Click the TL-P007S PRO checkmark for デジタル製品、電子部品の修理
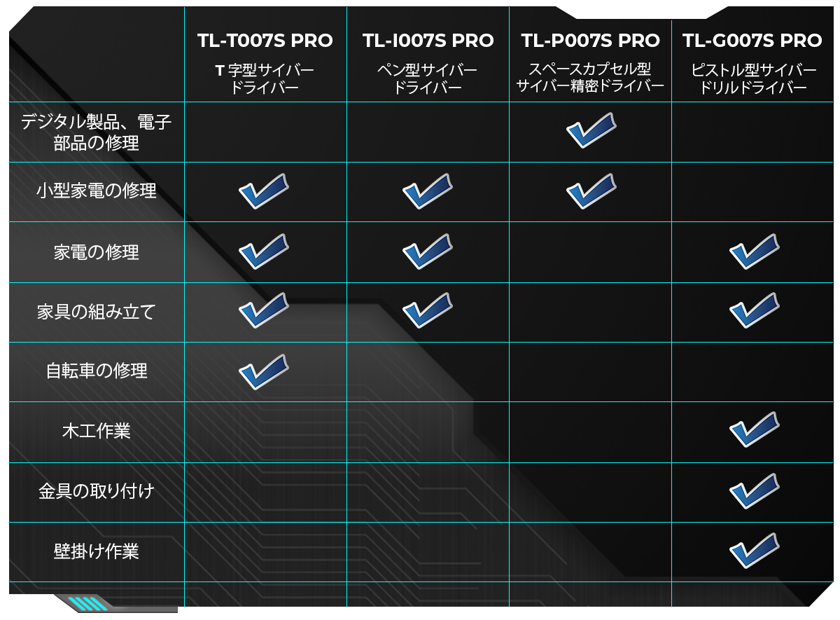840x620 pixels. (x=590, y=131)
